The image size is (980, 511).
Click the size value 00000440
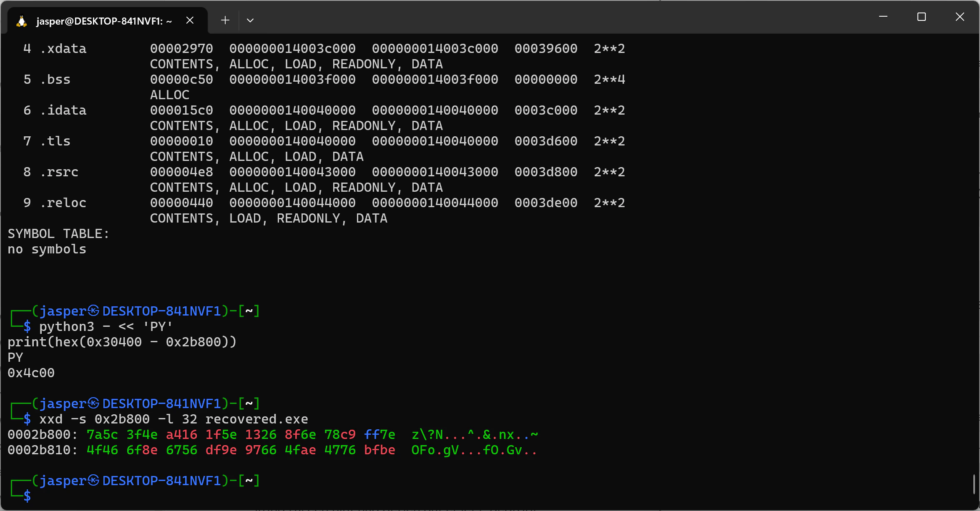tap(181, 203)
